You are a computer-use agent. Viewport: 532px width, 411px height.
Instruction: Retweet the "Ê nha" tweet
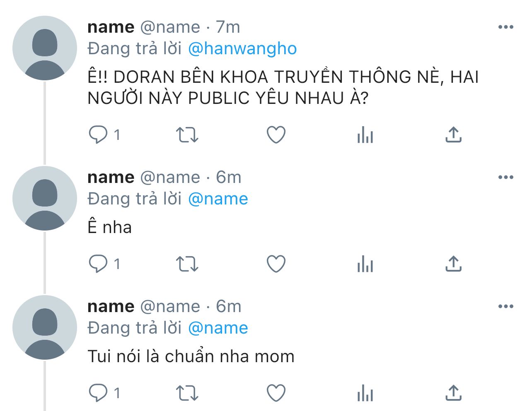[187, 264]
